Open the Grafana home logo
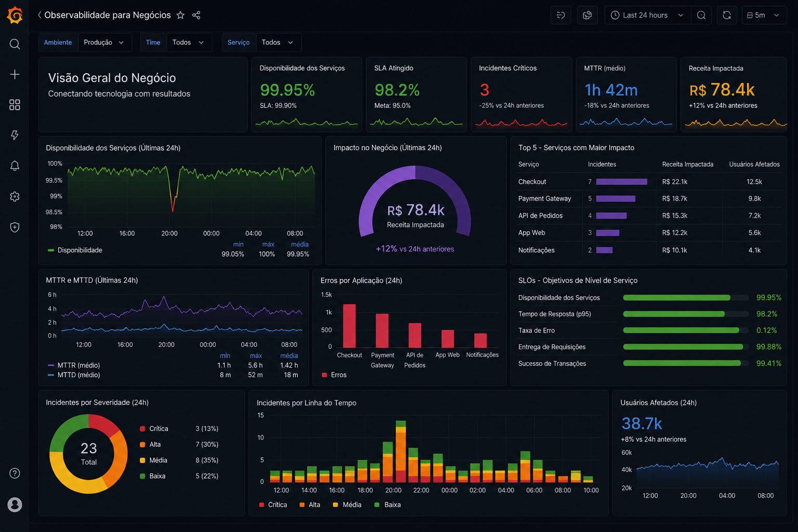This screenshot has width=798, height=532. (15, 15)
